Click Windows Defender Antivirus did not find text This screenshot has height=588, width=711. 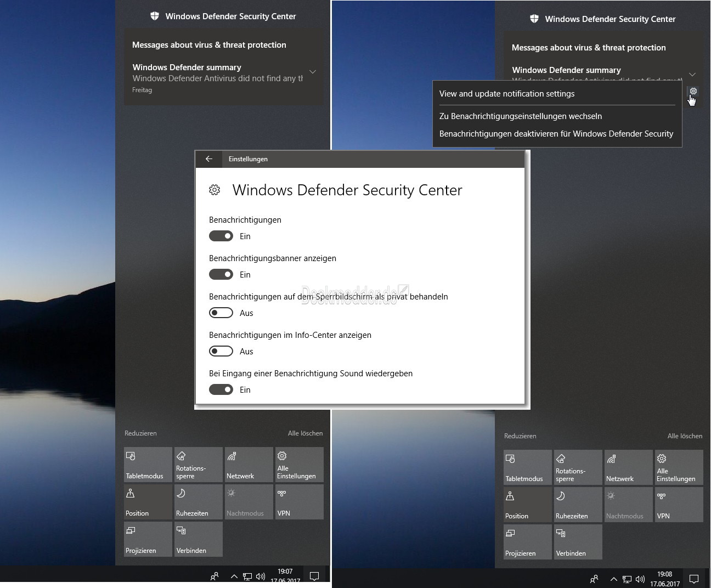pyautogui.click(x=218, y=78)
